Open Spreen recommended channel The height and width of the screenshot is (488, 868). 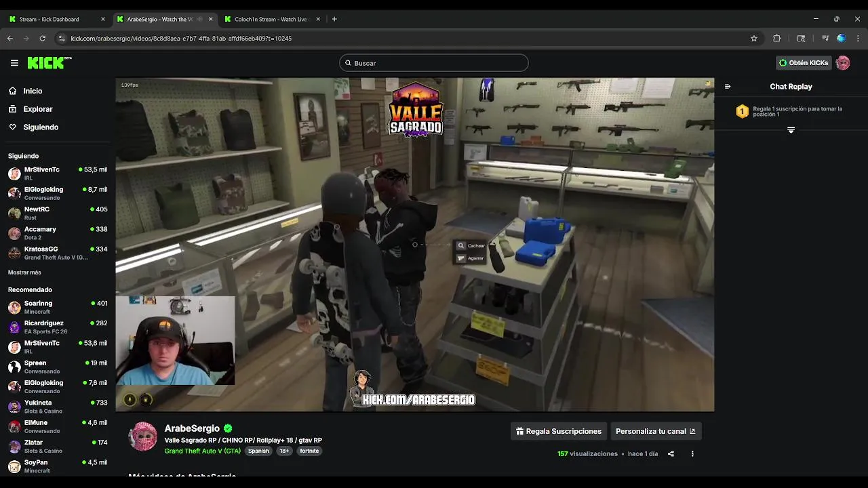pyautogui.click(x=58, y=367)
